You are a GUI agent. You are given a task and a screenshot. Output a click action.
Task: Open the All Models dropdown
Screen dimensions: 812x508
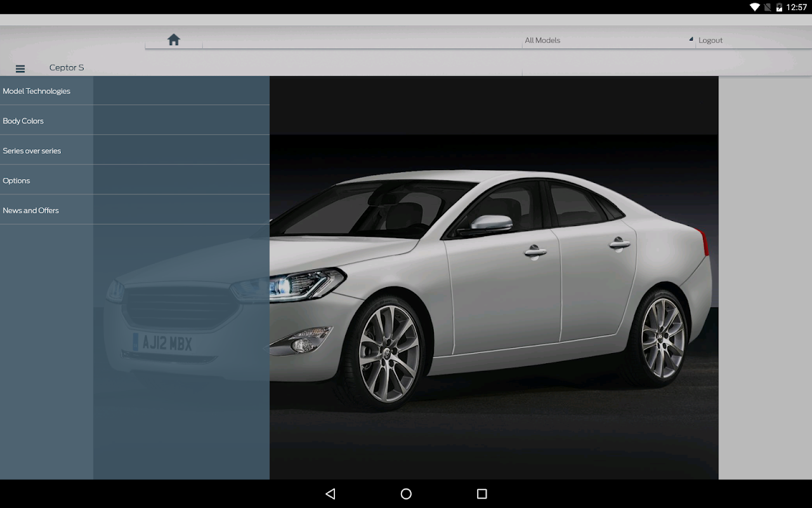click(608, 40)
